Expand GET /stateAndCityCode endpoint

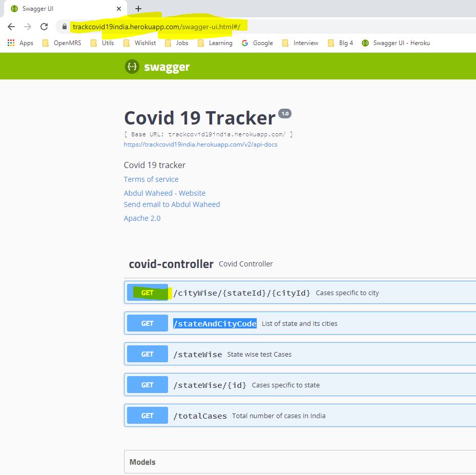(300, 323)
